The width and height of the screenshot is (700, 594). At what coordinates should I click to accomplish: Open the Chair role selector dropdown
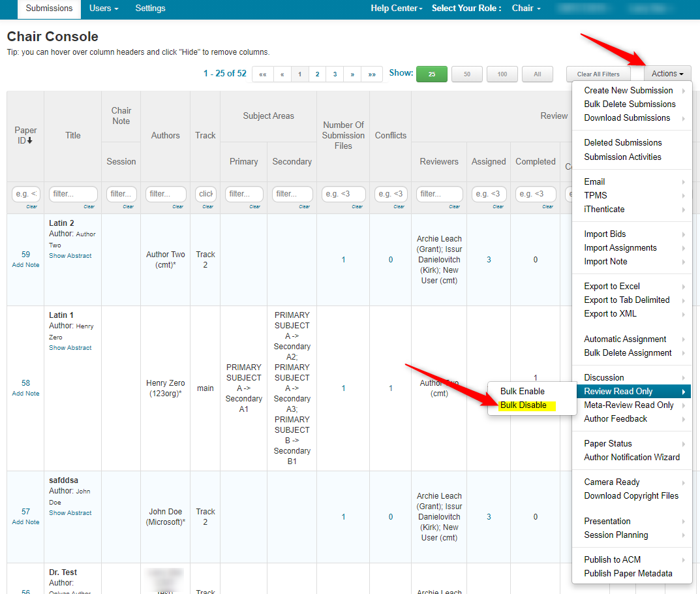click(x=526, y=8)
